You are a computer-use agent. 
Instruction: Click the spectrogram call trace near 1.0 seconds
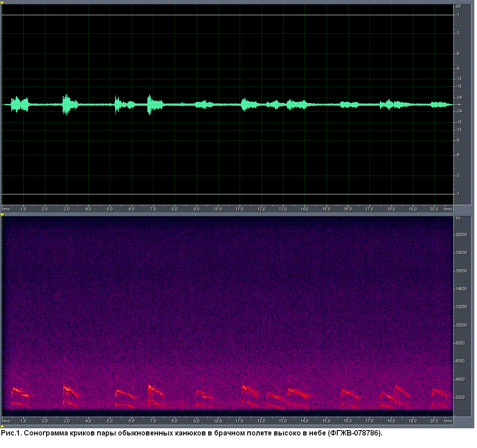[x=20, y=397]
